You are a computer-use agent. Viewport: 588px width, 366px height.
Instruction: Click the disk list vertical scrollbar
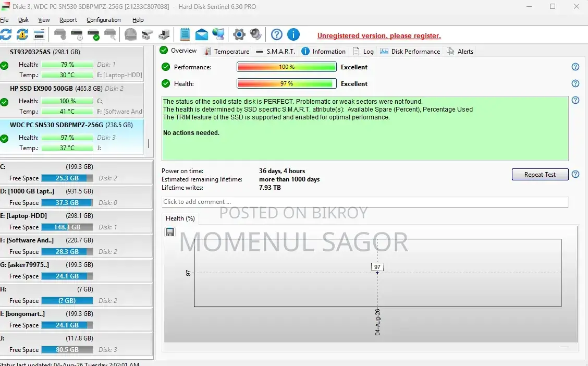click(149, 143)
